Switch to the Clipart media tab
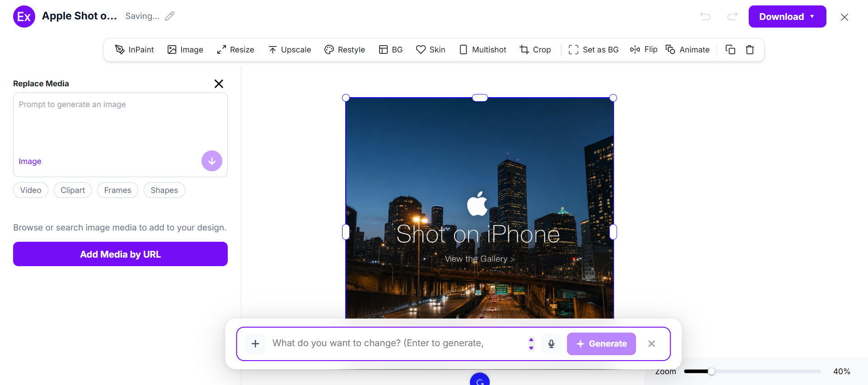This screenshot has height=385, width=868. (x=73, y=190)
